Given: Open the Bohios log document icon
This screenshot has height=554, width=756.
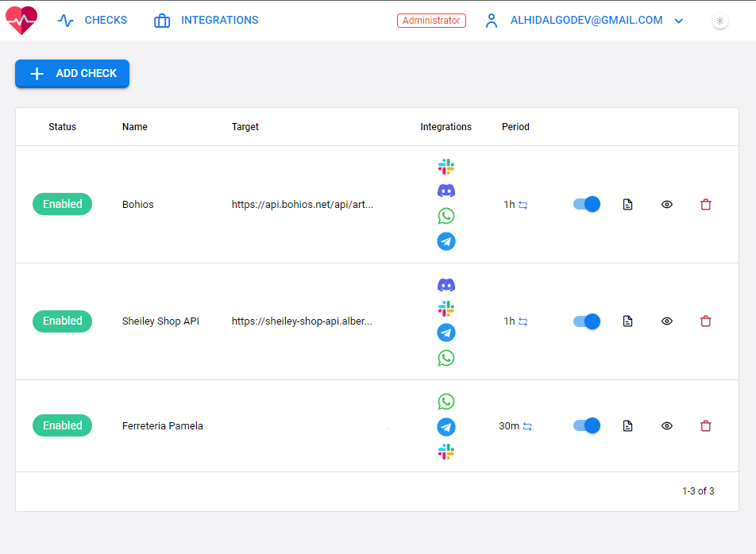Looking at the screenshot, I should (x=627, y=204).
